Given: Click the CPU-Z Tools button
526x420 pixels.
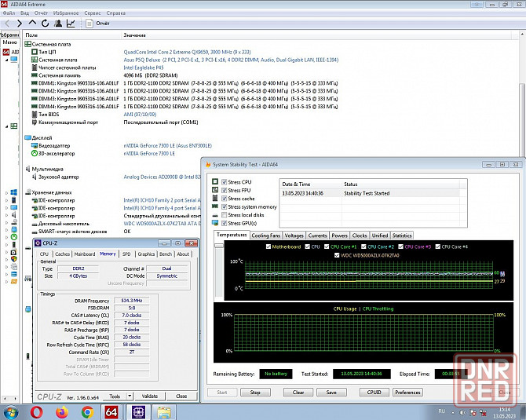Looking at the screenshot, I should tap(115, 396).
